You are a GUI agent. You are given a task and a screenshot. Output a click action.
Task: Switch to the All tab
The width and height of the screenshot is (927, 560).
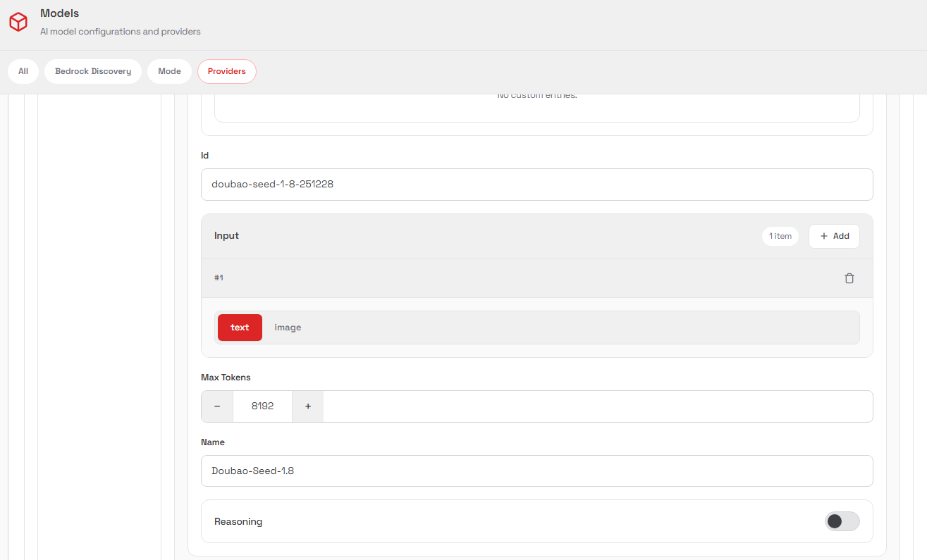tap(23, 71)
